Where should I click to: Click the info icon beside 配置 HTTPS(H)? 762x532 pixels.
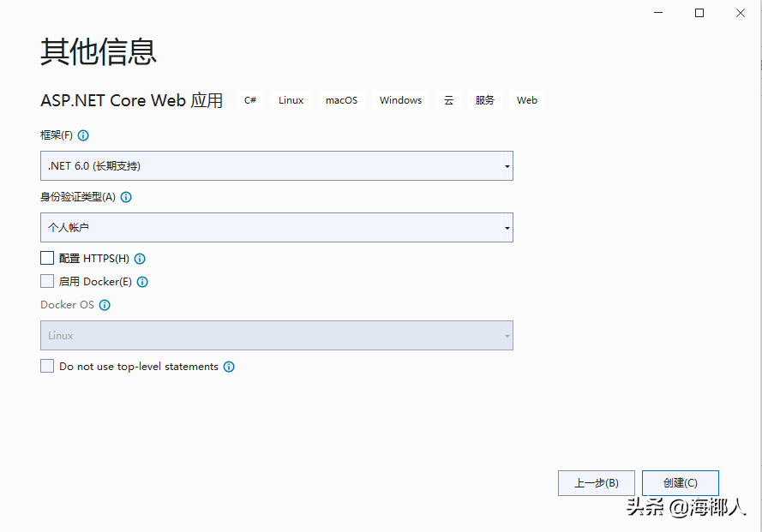[x=140, y=259]
